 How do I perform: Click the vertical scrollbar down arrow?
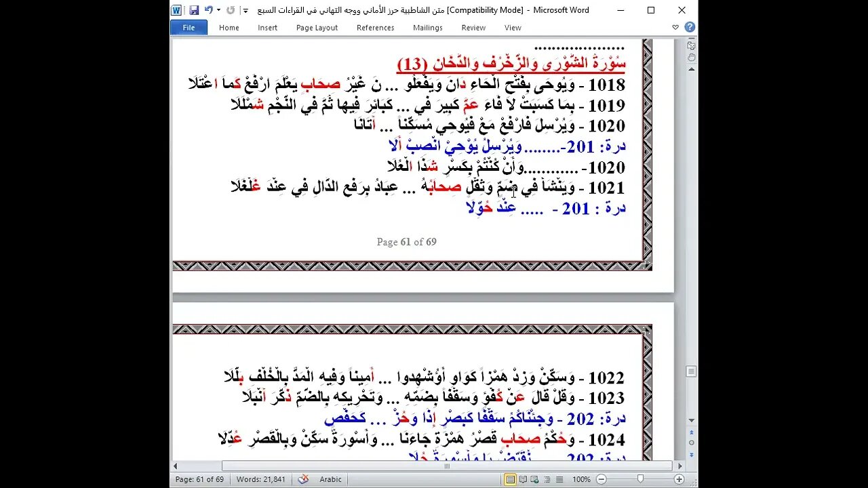click(691, 421)
